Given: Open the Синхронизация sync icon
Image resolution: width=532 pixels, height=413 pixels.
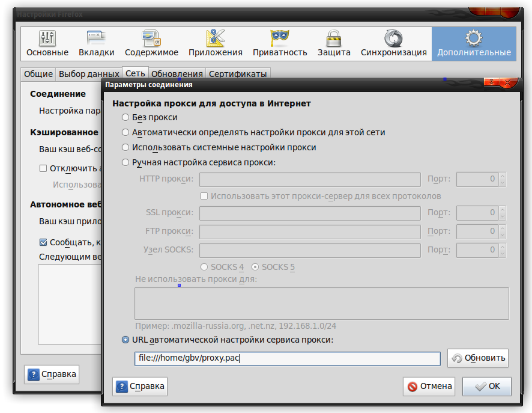Looking at the screenshot, I should point(393,39).
